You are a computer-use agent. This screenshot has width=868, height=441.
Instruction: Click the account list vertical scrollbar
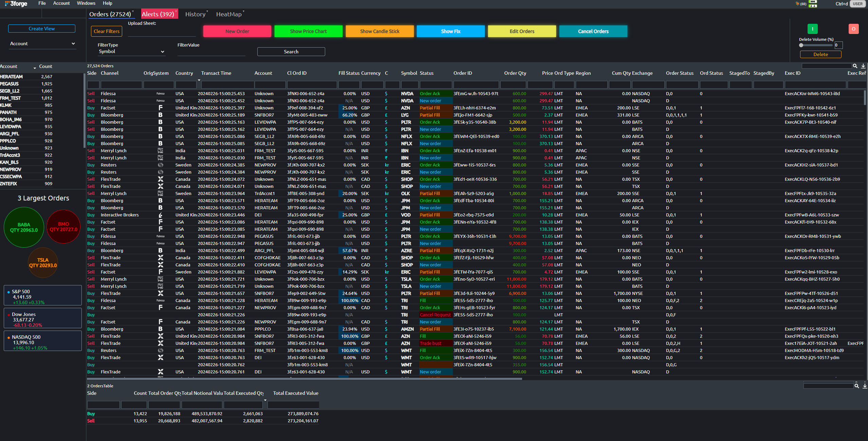[x=84, y=110]
